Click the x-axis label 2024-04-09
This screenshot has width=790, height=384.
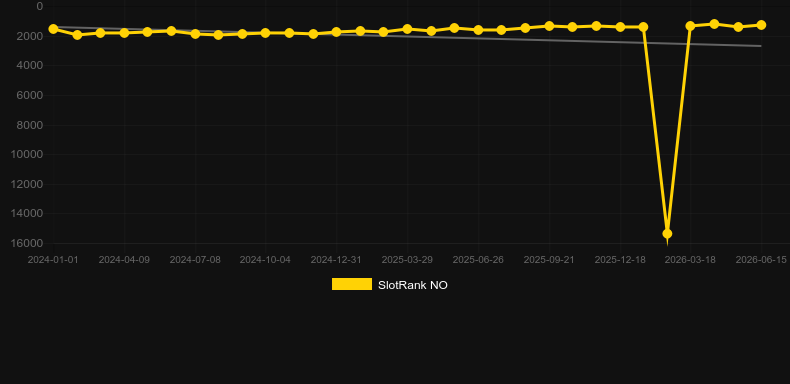pyautogui.click(x=124, y=260)
